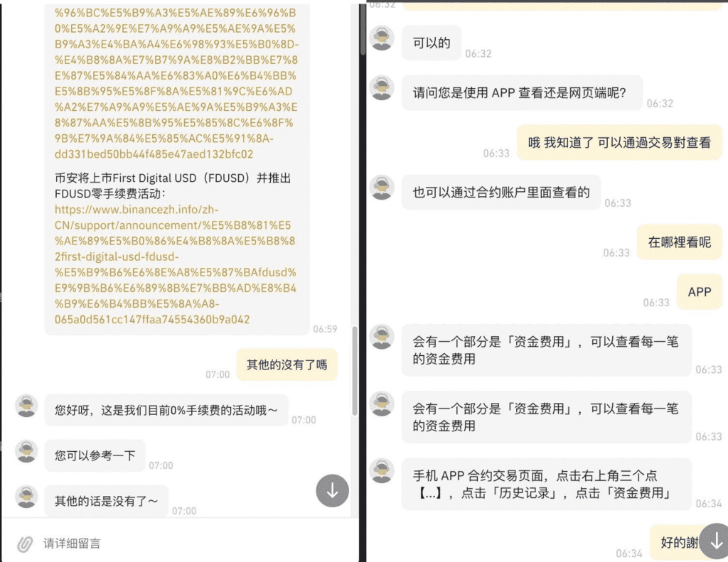Select the 在哪裡看呢 message bubble
This screenshot has width=728, height=562.
coord(679,242)
